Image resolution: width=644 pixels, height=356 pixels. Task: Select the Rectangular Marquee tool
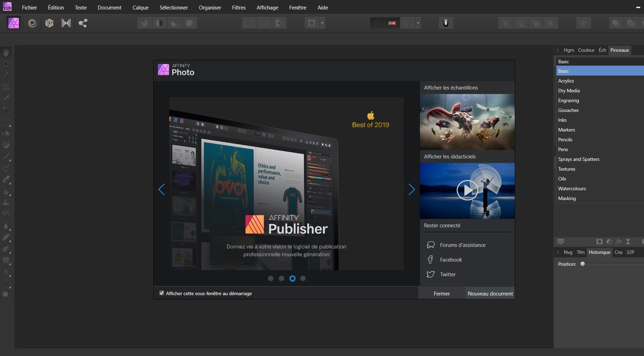[6, 122]
